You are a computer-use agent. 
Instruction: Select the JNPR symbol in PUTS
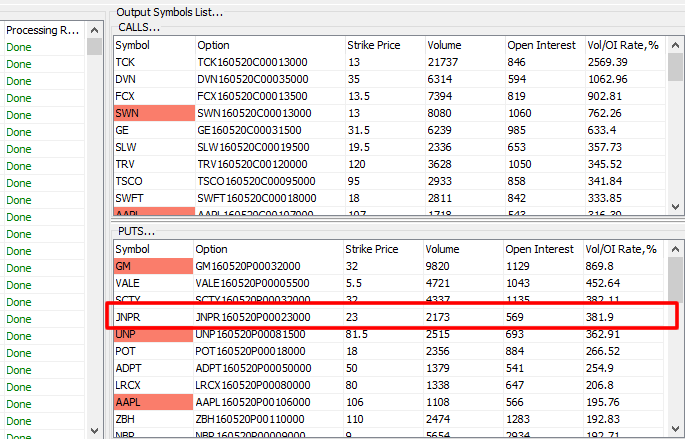coord(128,317)
